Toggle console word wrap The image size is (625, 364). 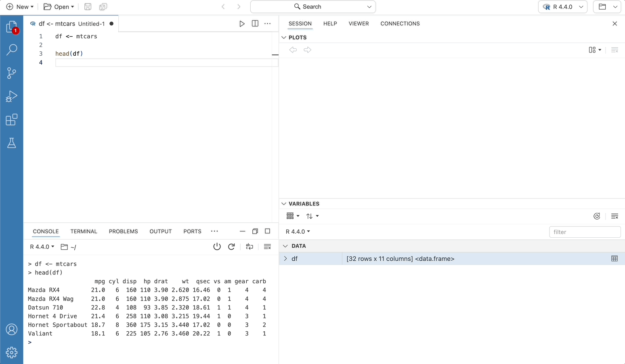pyautogui.click(x=250, y=247)
